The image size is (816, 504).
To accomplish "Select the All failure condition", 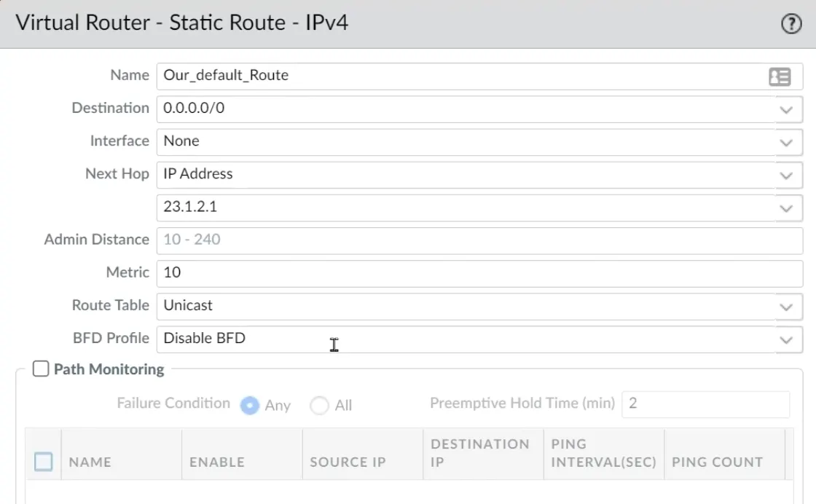I will (x=318, y=406).
